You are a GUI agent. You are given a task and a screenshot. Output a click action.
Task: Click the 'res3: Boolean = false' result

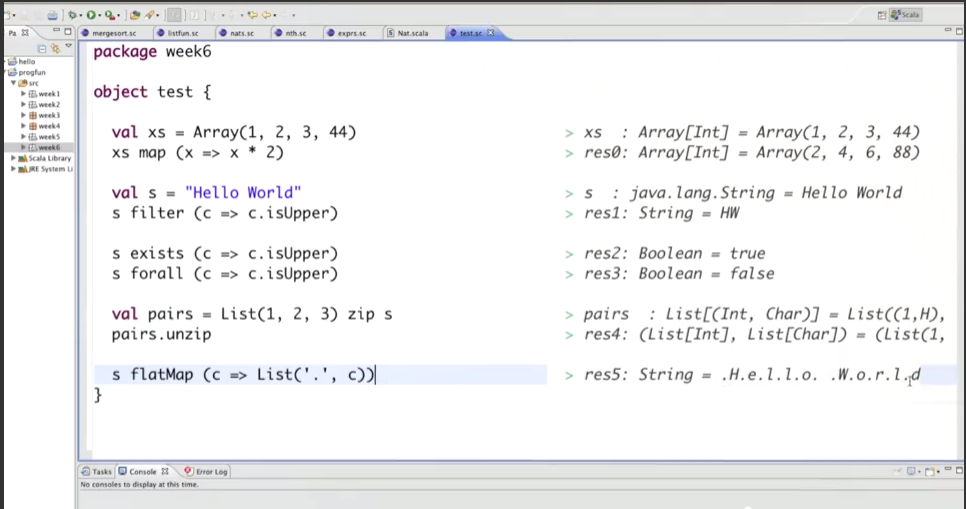pyautogui.click(x=679, y=274)
